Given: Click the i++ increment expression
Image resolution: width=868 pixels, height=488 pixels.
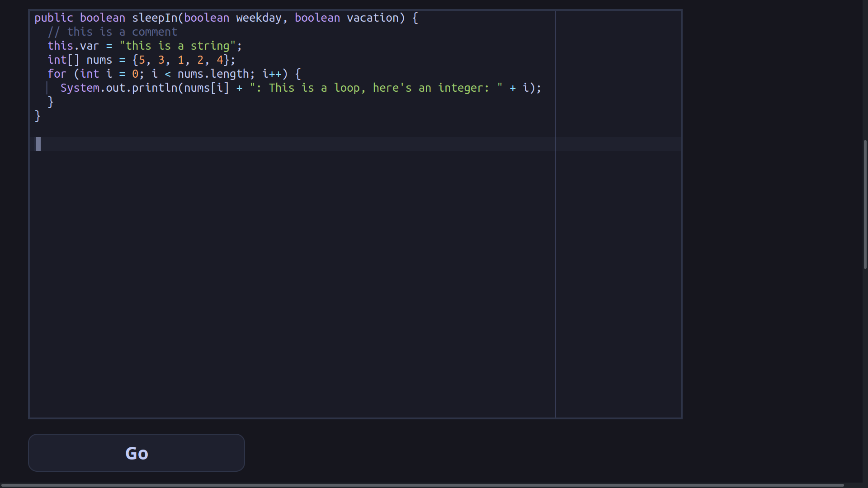Looking at the screenshot, I should [x=273, y=74].
